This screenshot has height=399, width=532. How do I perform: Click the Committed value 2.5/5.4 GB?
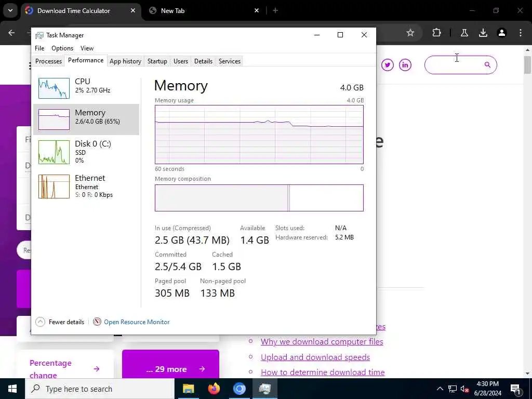178,267
